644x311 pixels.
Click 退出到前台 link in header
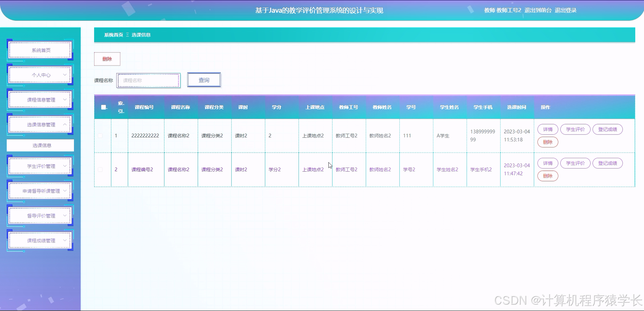coord(538,10)
